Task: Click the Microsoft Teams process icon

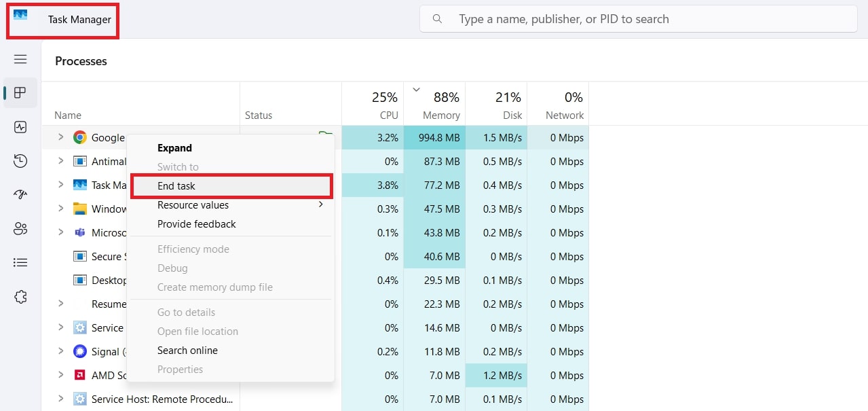Action: (x=80, y=232)
